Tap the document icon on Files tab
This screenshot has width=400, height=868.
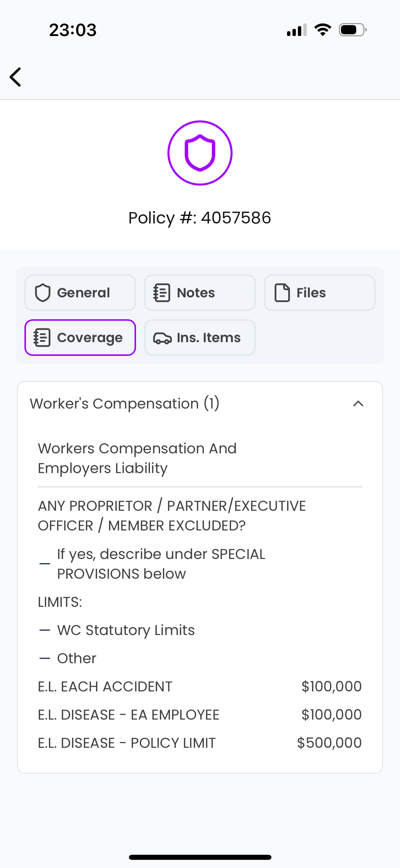(282, 293)
